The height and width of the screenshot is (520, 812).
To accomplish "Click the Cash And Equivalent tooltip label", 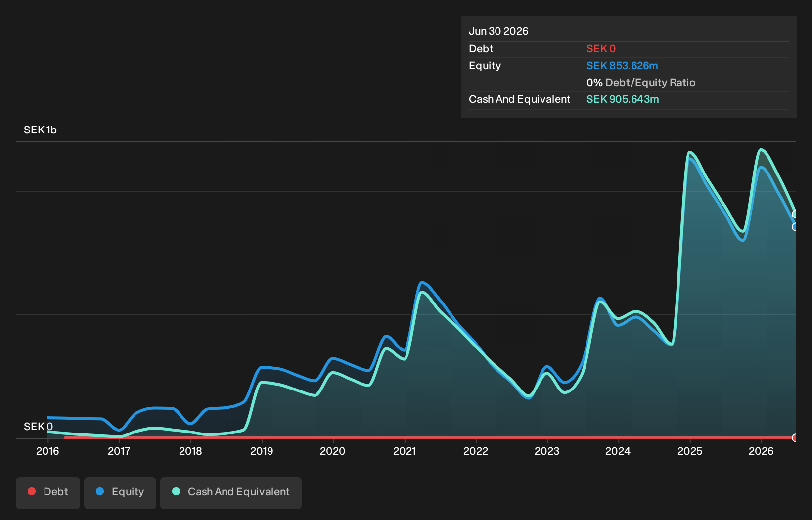I will pos(519,99).
